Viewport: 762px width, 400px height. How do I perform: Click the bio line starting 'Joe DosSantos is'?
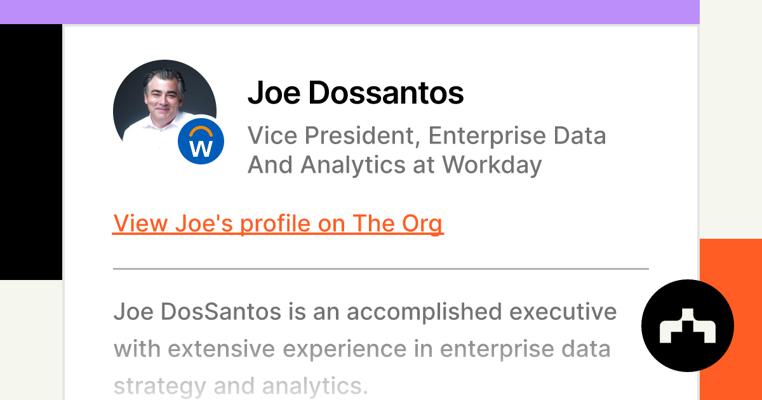[x=364, y=311]
